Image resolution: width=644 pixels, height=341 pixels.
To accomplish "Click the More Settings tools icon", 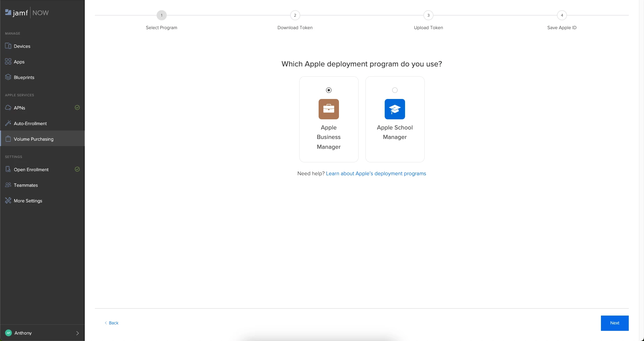I will (x=8, y=200).
